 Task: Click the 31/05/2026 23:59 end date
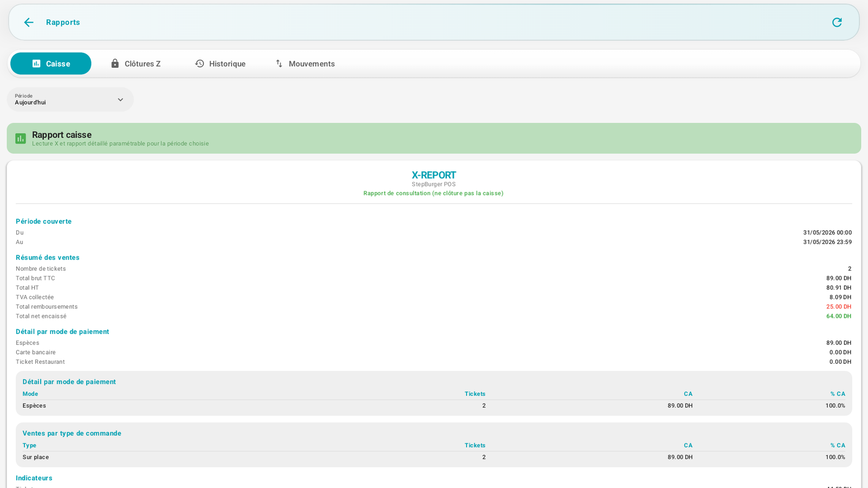click(x=827, y=242)
